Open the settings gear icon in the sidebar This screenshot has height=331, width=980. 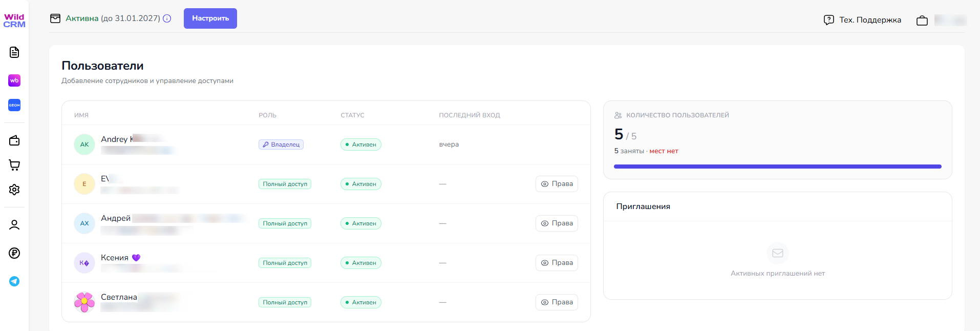(14, 190)
